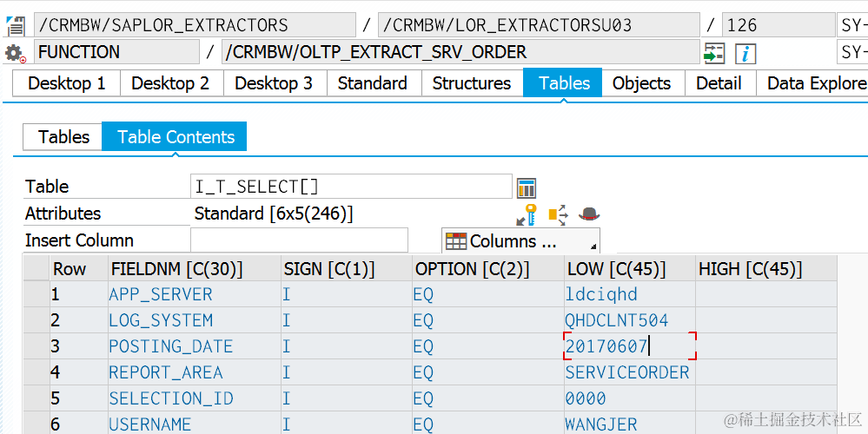
Task: Click the WANGJER value cell
Action: 629,424
